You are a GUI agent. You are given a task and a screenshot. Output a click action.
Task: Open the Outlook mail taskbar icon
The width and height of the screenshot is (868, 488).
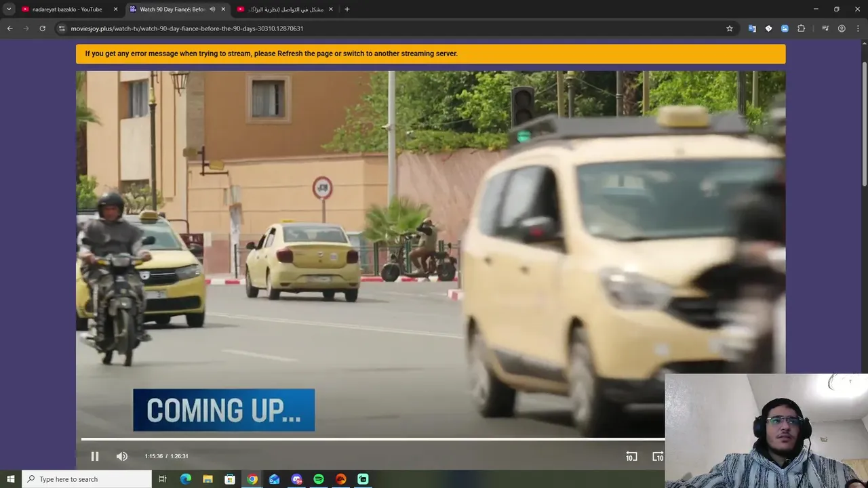pyautogui.click(x=275, y=479)
